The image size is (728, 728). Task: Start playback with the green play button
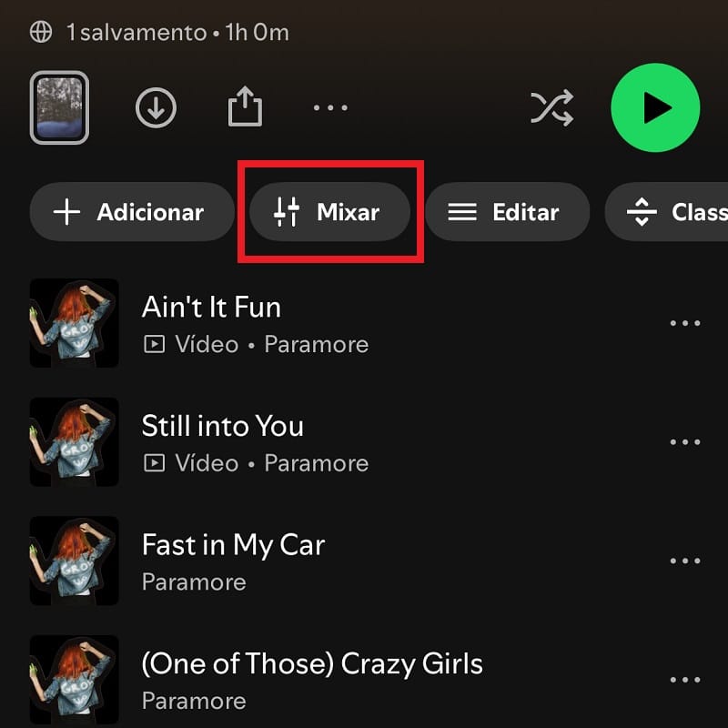click(x=655, y=107)
